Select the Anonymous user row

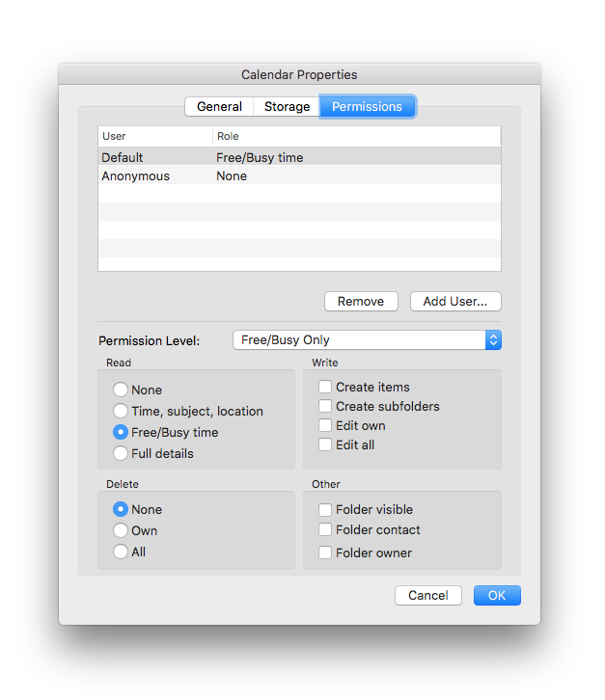tap(299, 175)
